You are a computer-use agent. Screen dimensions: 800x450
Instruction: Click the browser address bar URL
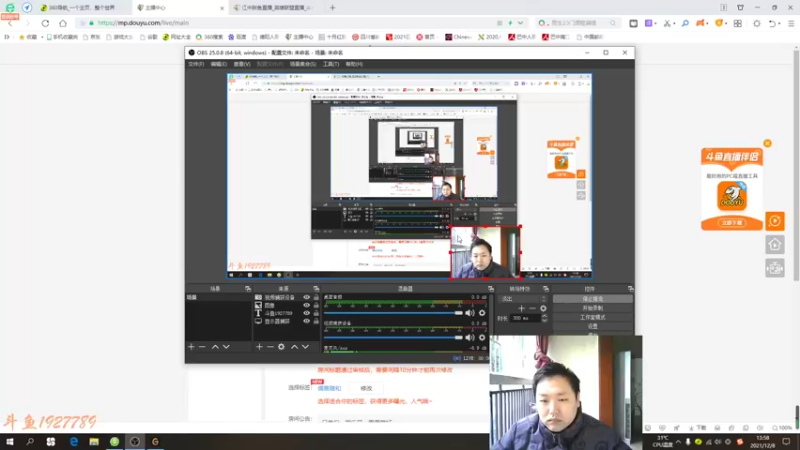coord(143,23)
